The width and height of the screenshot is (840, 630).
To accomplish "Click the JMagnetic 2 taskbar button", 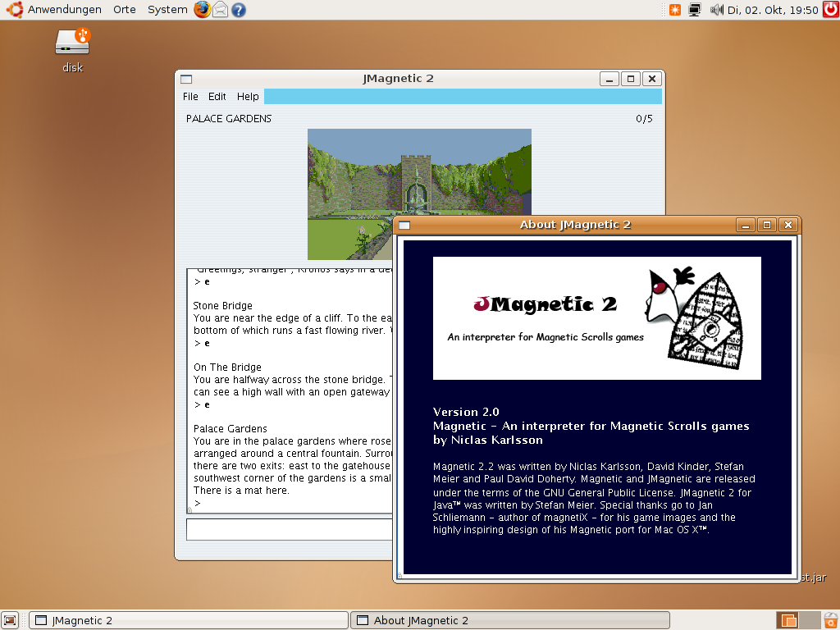I will (x=189, y=620).
